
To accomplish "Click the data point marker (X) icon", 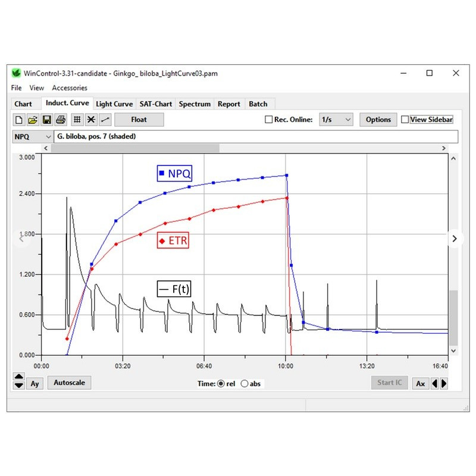I will [x=91, y=120].
